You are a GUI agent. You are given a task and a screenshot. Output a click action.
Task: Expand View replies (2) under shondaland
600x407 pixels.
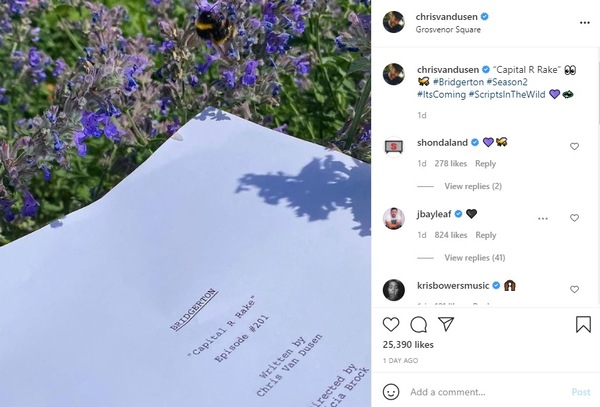473,186
